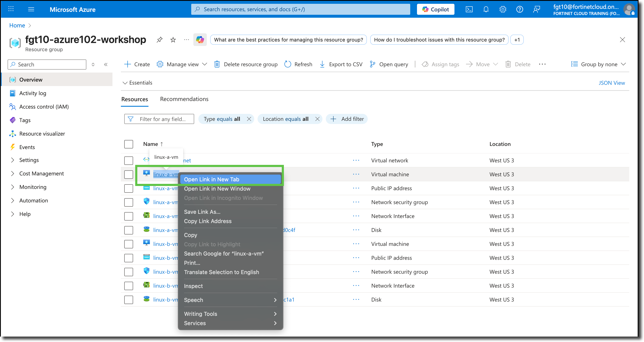Expand the Settings section in sidebar
This screenshot has height=342, width=644.
[x=29, y=160]
